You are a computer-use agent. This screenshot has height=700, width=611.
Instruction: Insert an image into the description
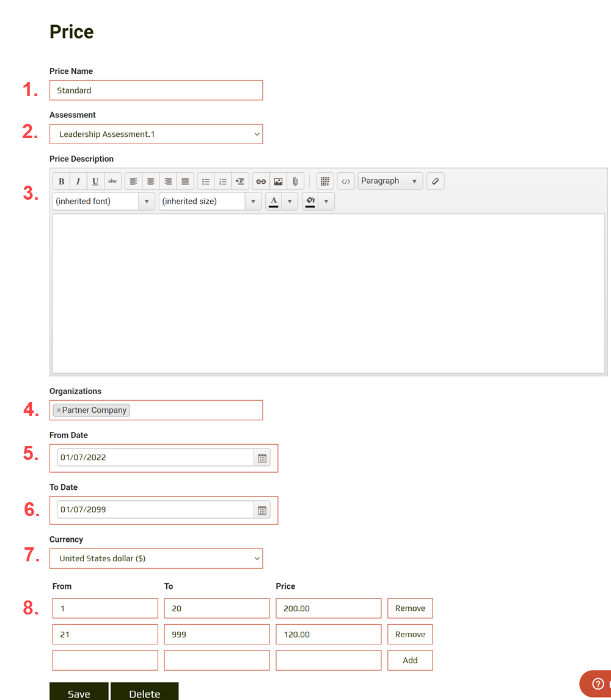pos(278,181)
